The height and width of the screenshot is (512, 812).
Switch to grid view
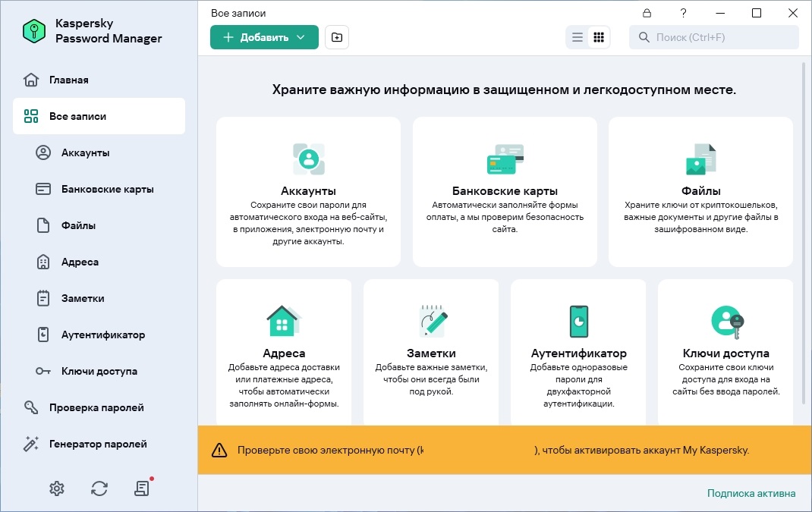(x=599, y=37)
